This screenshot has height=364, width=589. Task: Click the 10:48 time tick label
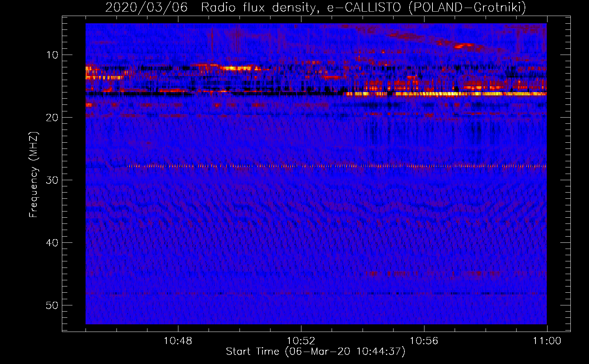178,341
